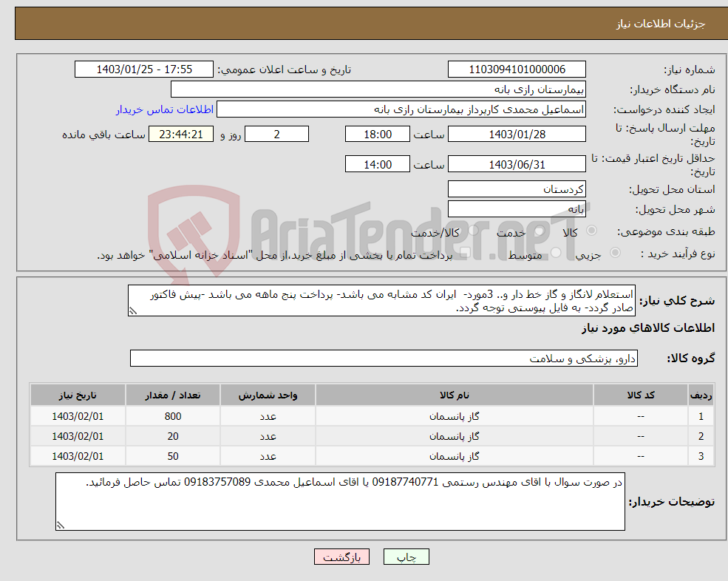Toggle the Islamic treasury payment checkbox

(x=466, y=253)
